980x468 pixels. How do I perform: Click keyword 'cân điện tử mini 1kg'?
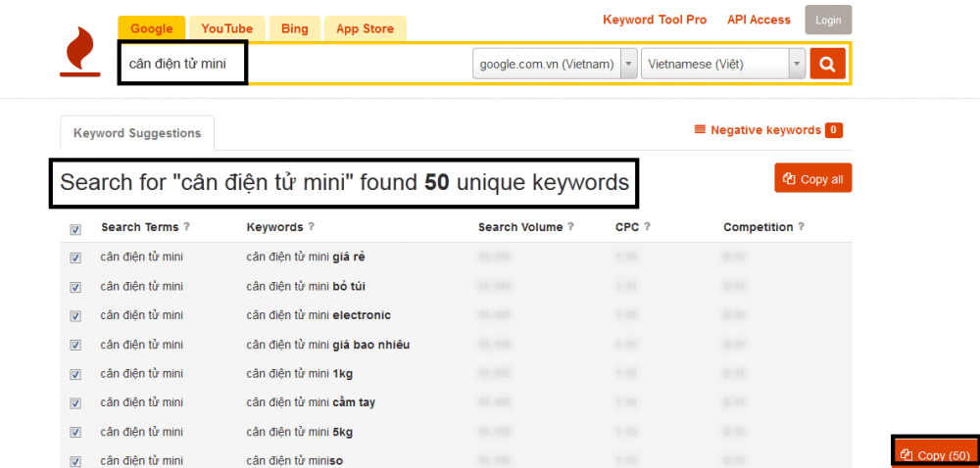(300, 373)
